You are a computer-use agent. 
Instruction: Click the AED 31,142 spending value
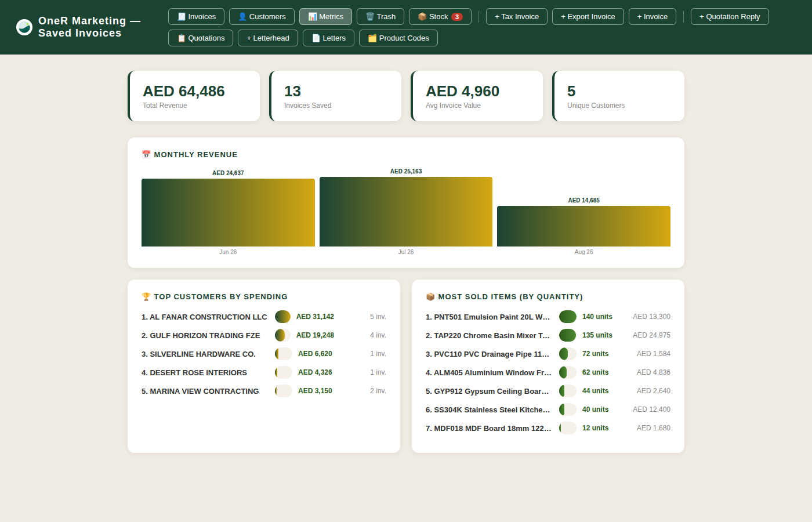tap(315, 317)
